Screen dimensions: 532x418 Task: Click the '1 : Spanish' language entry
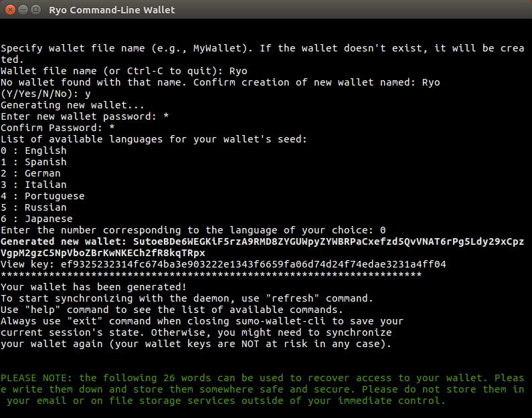coord(33,162)
